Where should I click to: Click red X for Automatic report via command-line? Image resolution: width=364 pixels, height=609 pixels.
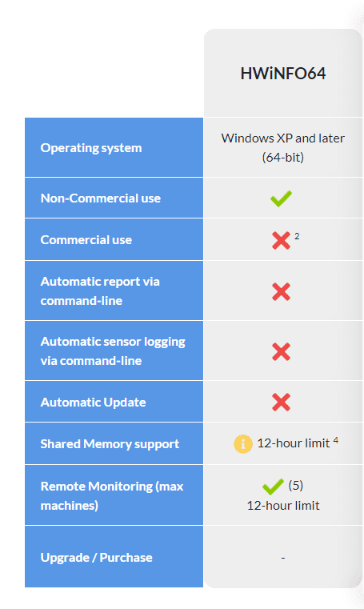click(x=281, y=291)
